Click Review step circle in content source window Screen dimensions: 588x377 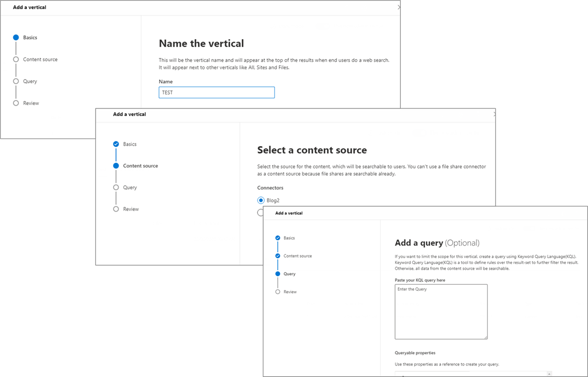116,209
